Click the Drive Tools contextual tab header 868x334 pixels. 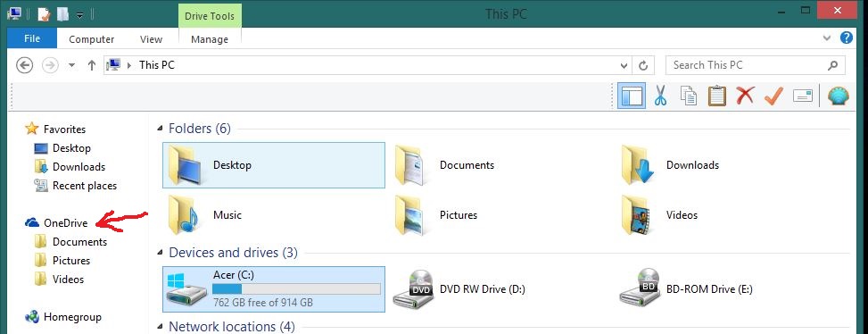tap(210, 15)
